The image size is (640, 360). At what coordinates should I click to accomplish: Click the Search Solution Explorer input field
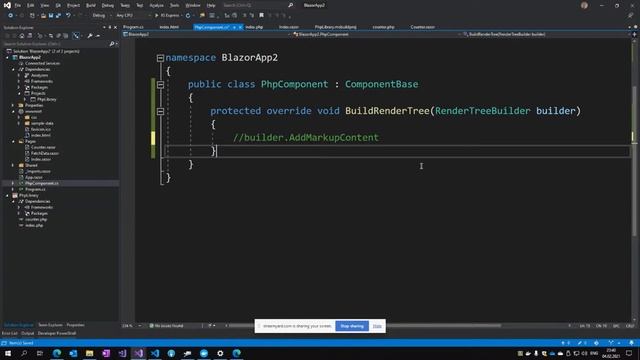point(56,44)
